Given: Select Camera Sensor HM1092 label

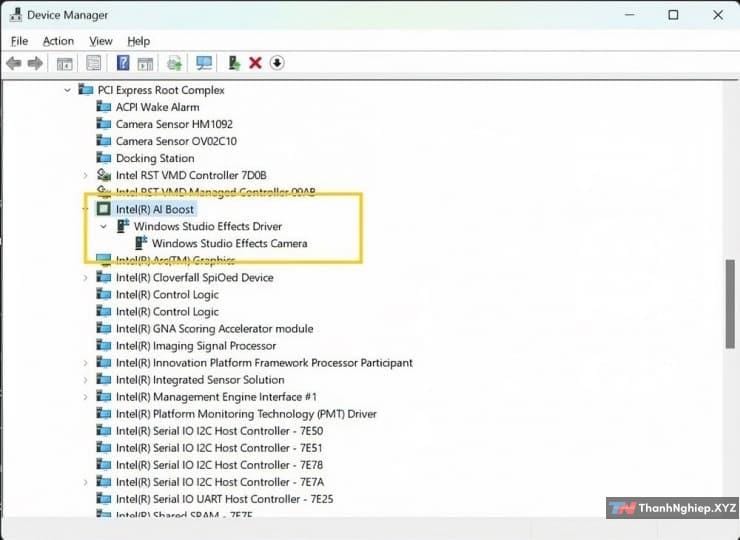Looking at the screenshot, I should click(174, 124).
